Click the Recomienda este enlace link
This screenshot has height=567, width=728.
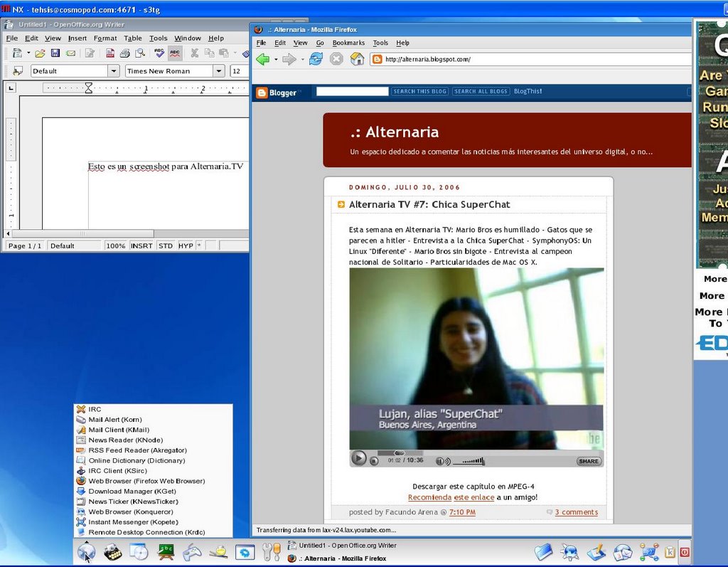(451, 497)
